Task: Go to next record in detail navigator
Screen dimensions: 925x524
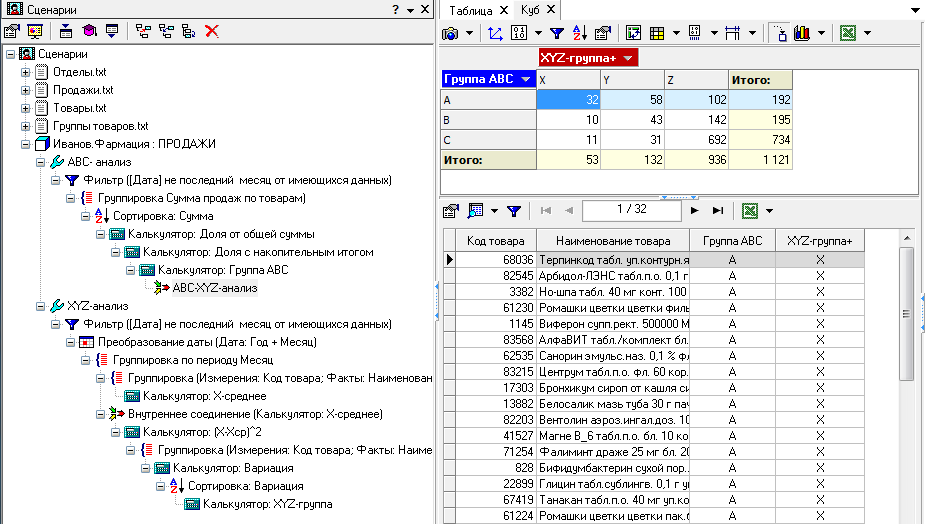Action: click(694, 211)
